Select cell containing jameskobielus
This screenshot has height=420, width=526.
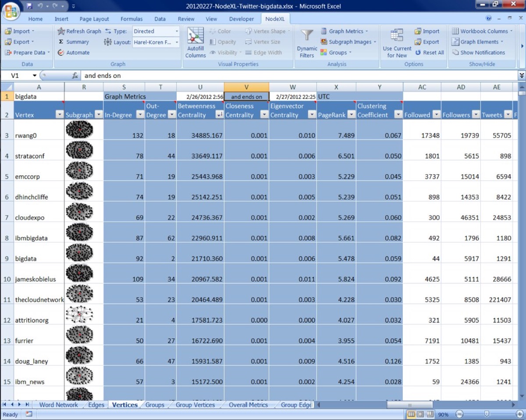[x=39, y=273]
